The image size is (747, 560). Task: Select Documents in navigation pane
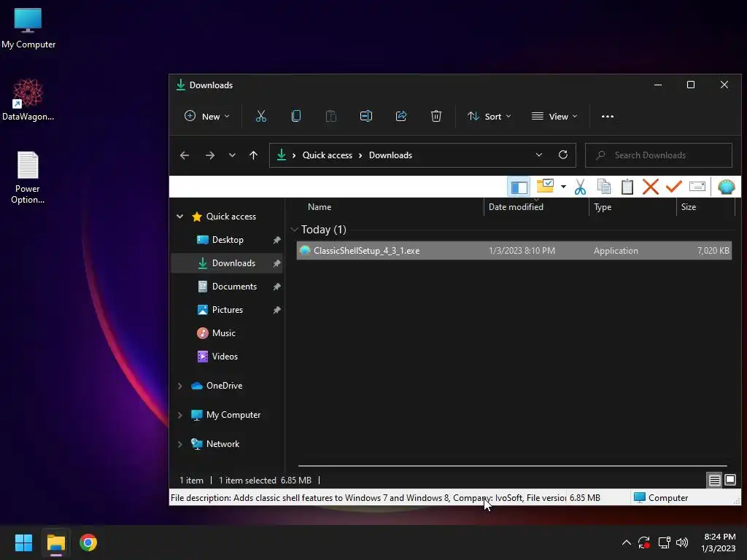227,286
